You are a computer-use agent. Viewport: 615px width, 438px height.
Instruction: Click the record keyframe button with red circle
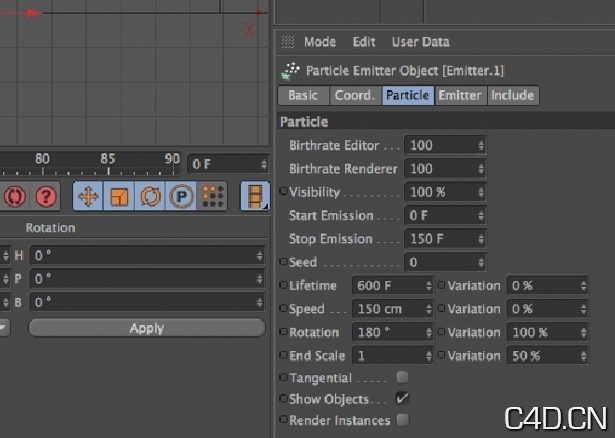pyautogui.click(x=15, y=196)
